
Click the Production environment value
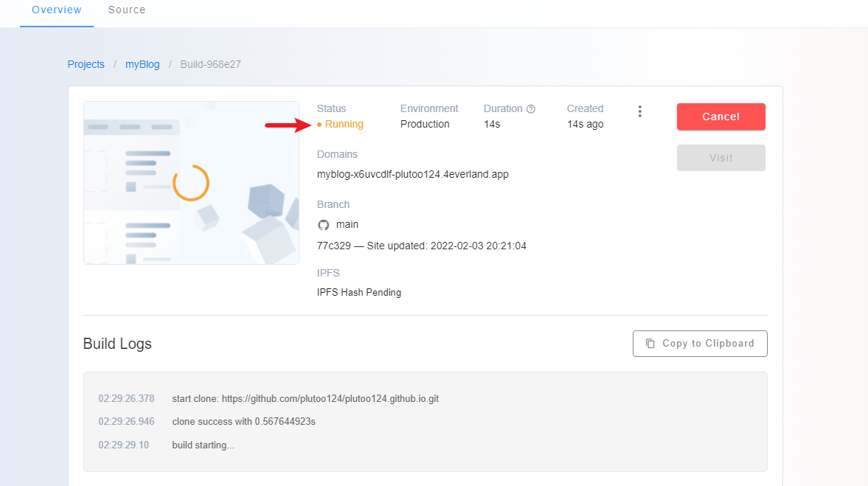tap(425, 125)
